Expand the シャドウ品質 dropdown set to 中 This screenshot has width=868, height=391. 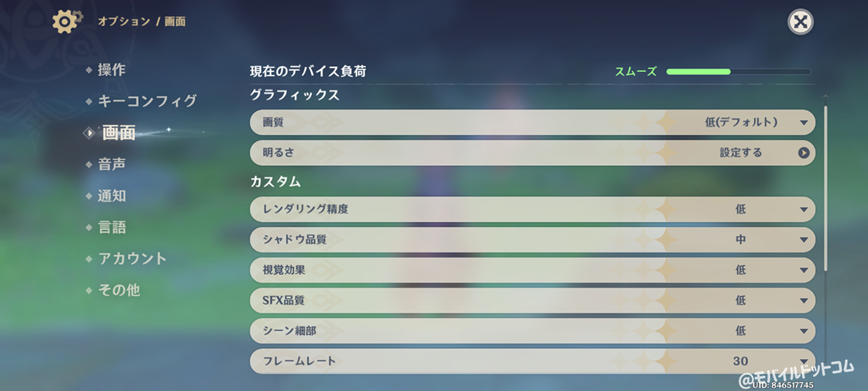[532, 239]
